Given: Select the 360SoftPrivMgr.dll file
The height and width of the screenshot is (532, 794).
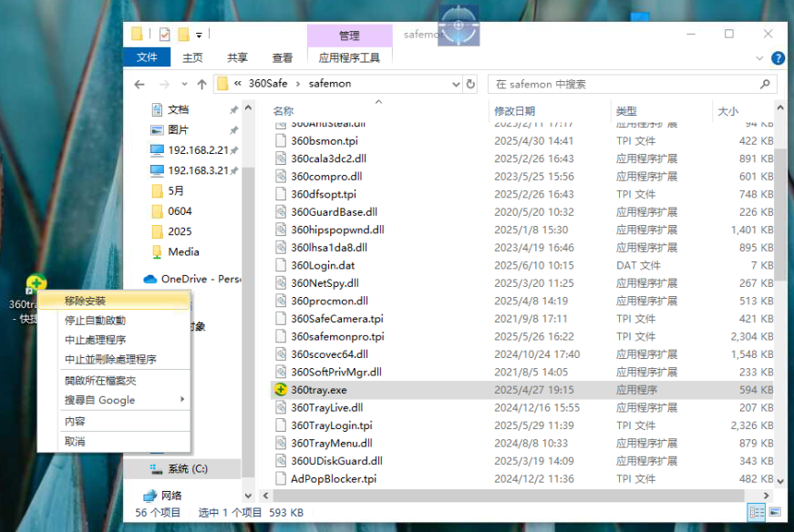Looking at the screenshot, I should (336, 372).
